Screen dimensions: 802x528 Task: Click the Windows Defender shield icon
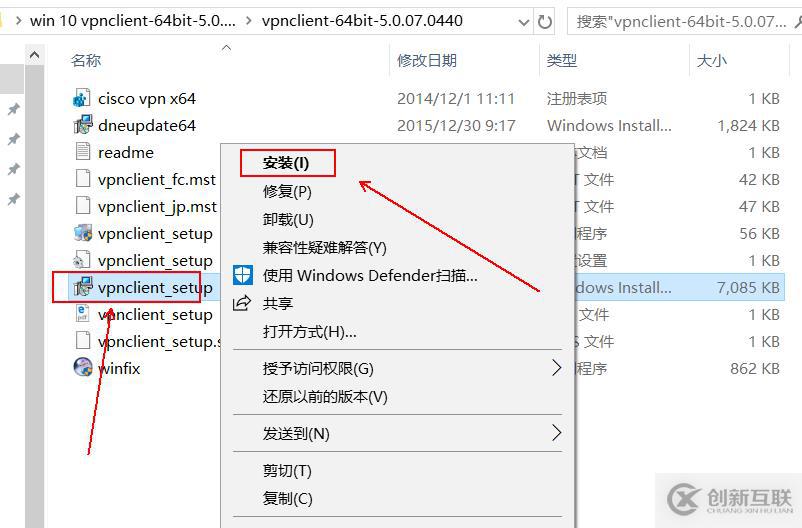242,275
